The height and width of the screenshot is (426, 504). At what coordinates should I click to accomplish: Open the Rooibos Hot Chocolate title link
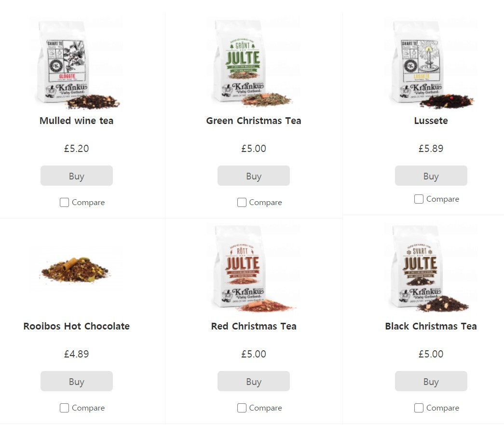(x=77, y=326)
